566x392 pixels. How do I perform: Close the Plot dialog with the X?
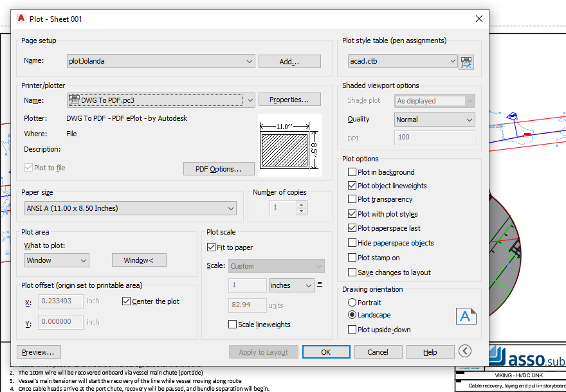(479, 19)
